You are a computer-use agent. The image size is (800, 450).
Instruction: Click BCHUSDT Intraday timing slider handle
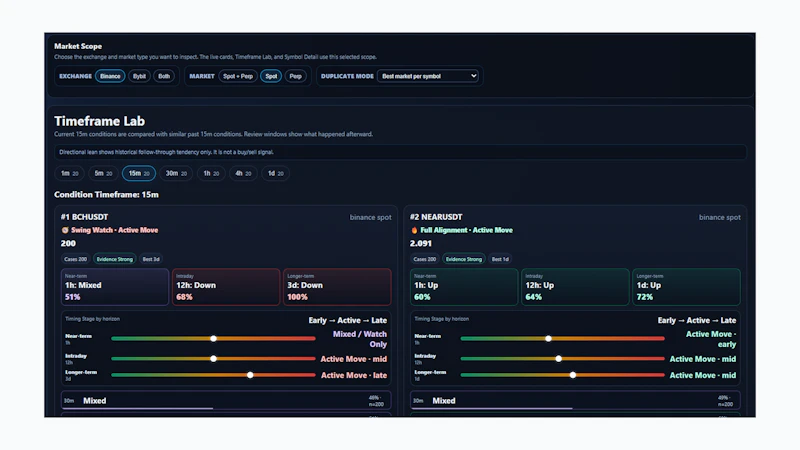[x=214, y=359]
